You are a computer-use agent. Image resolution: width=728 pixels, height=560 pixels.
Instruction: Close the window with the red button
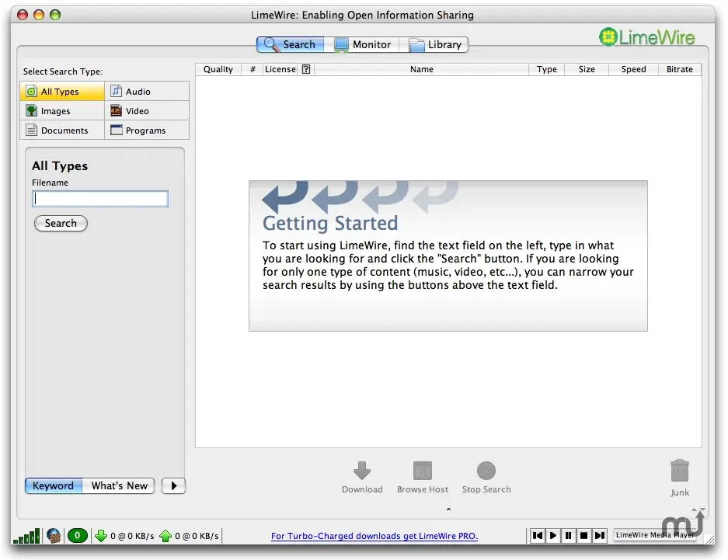click(23, 15)
